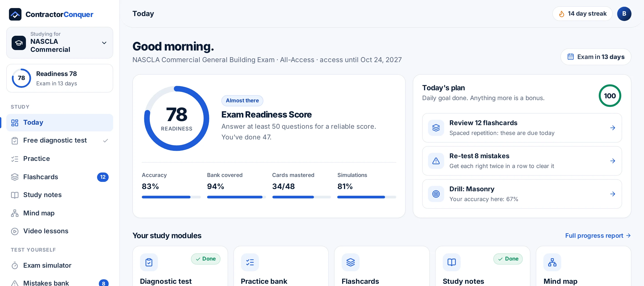This screenshot has height=286, width=644.
Task: Open the Re-test 8 mistakes task
Action: point(522,161)
